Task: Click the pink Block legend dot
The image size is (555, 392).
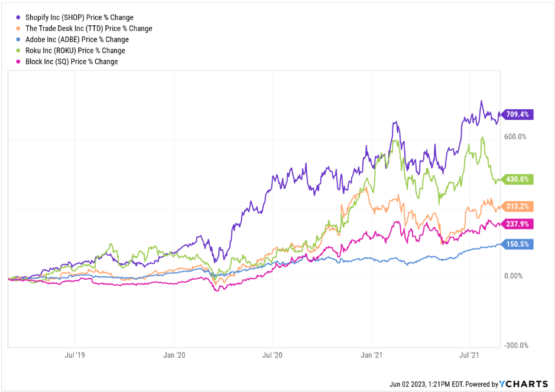Action: pyautogui.click(x=19, y=61)
